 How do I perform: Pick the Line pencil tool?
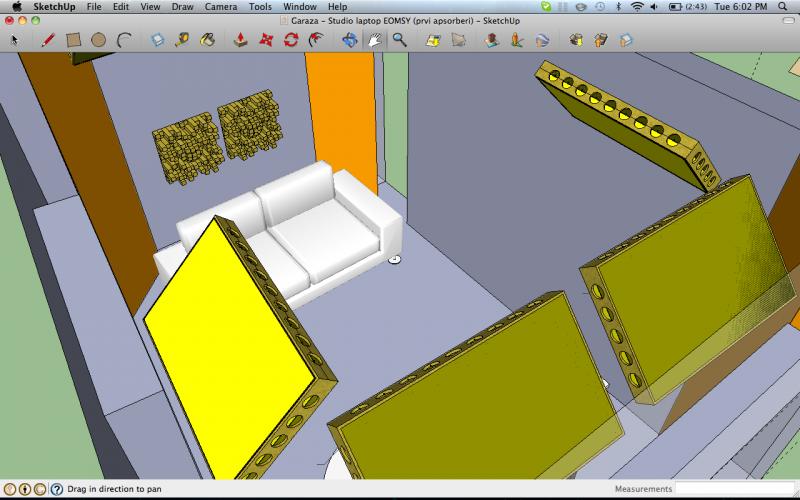coord(47,40)
